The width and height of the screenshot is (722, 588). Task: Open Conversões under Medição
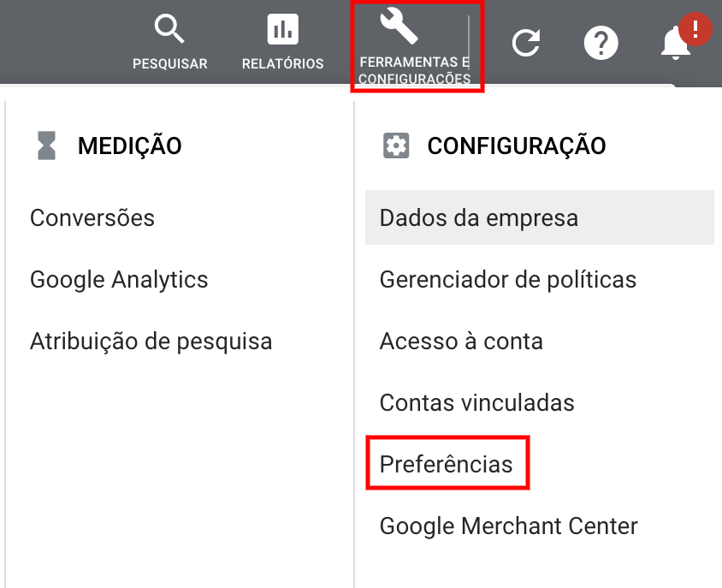click(x=92, y=218)
